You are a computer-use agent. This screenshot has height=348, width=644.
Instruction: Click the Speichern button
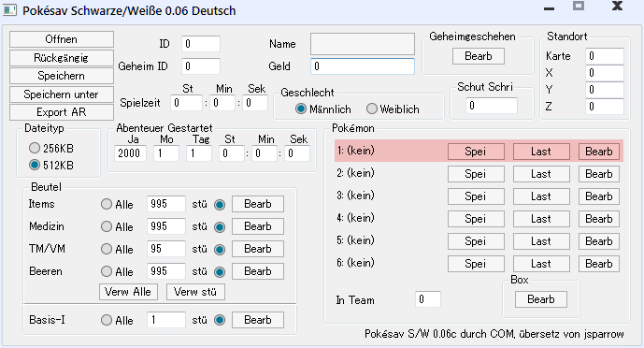click(62, 76)
